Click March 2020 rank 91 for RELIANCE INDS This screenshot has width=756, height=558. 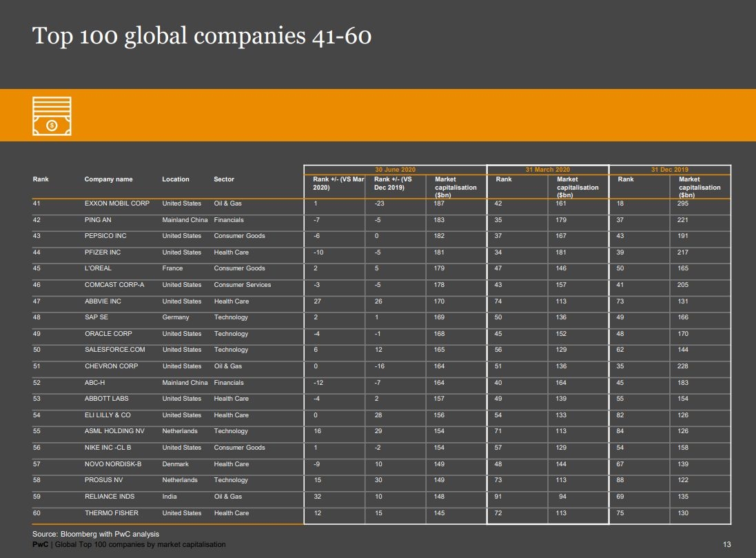(498, 496)
